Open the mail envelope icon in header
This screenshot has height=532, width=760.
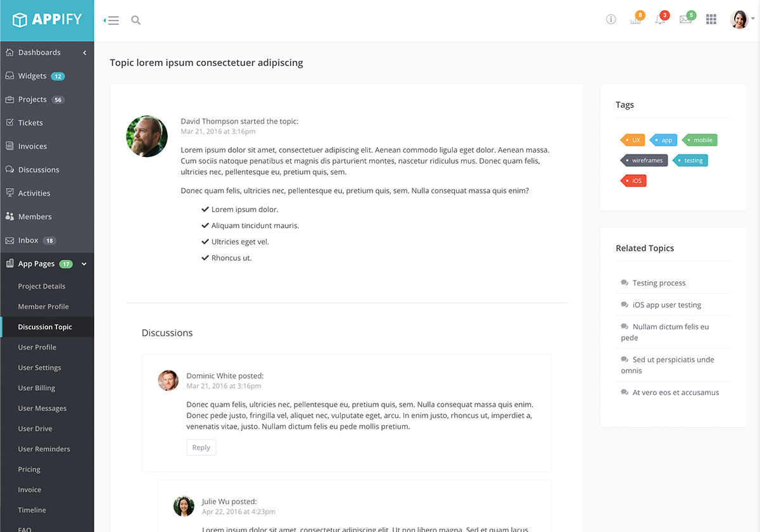point(685,20)
